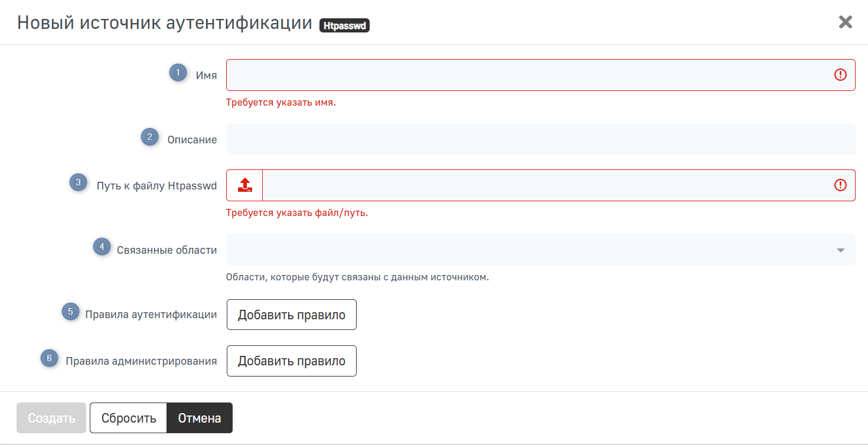Close the new authentication source dialog
Image resolution: width=868 pixels, height=445 pixels.
click(x=846, y=22)
